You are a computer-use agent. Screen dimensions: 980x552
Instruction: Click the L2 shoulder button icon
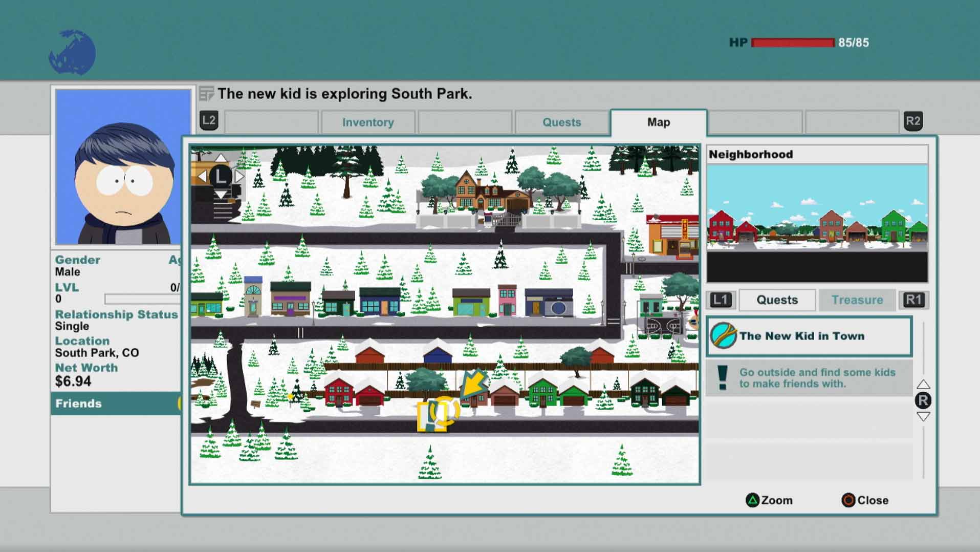[x=209, y=121]
